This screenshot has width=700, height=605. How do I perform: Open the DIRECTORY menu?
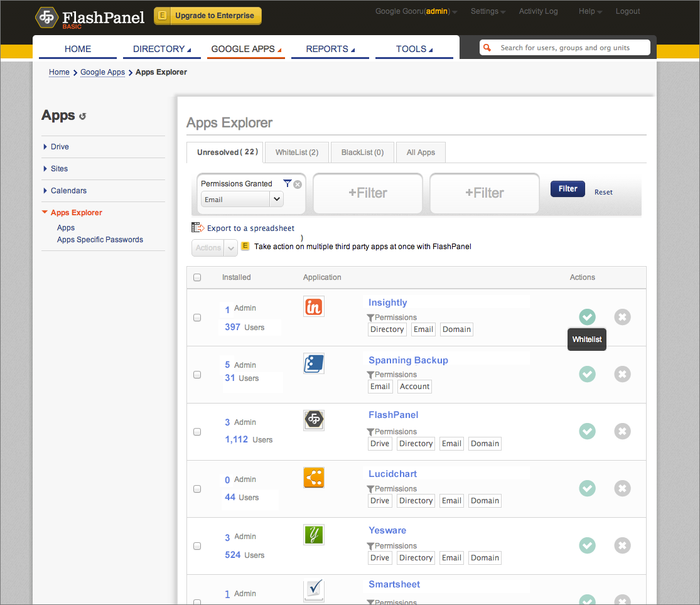point(161,49)
